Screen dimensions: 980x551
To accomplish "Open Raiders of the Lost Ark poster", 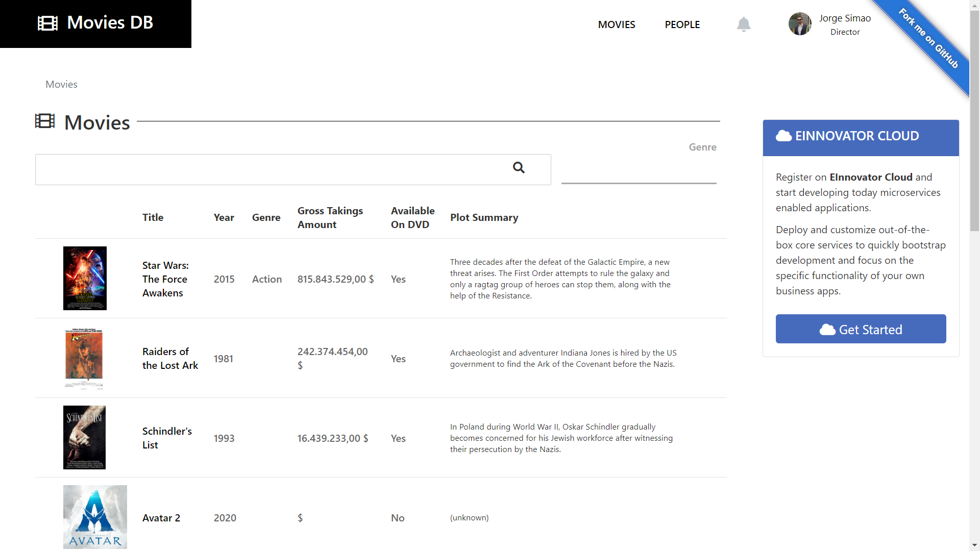I will click(x=84, y=358).
